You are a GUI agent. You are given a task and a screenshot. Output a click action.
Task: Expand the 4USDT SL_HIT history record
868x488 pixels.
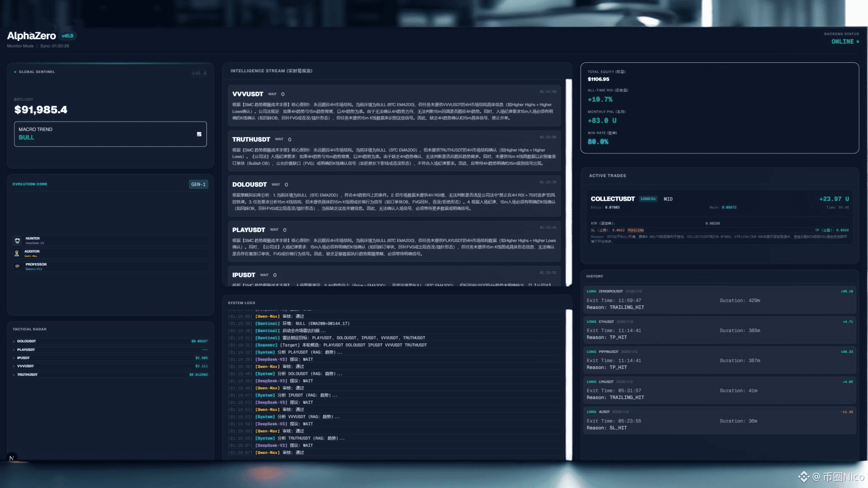719,420
